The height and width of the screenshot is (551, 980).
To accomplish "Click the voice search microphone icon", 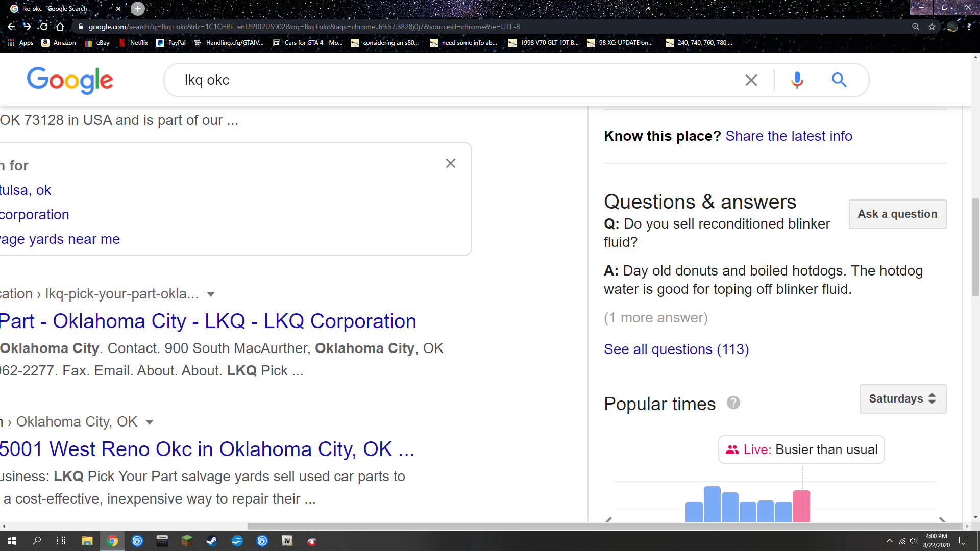I will [x=797, y=80].
